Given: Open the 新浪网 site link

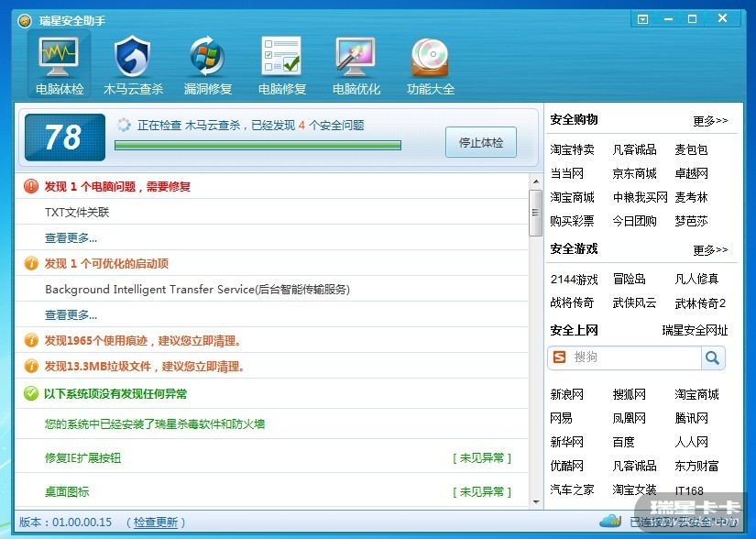Looking at the screenshot, I should [566, 394].
